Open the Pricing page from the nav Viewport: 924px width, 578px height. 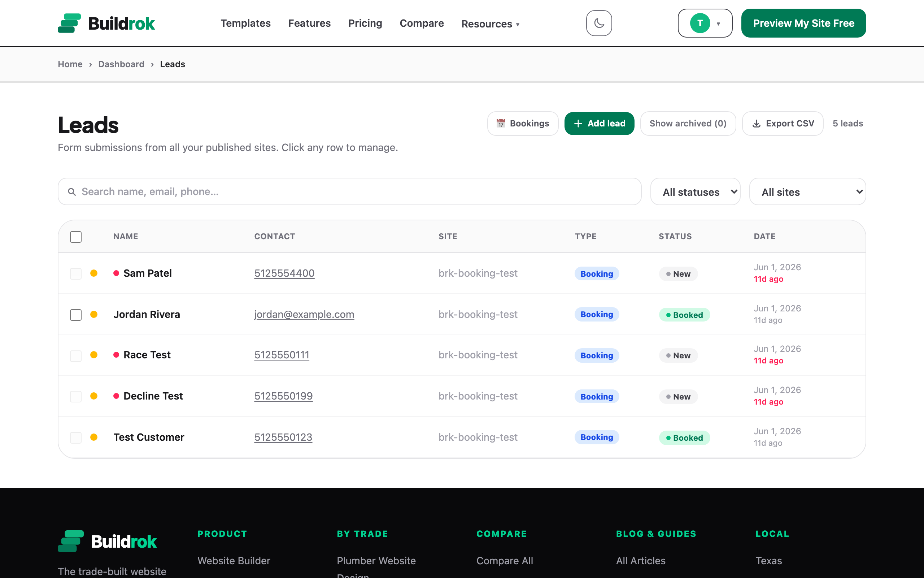[x=365, y=23]
